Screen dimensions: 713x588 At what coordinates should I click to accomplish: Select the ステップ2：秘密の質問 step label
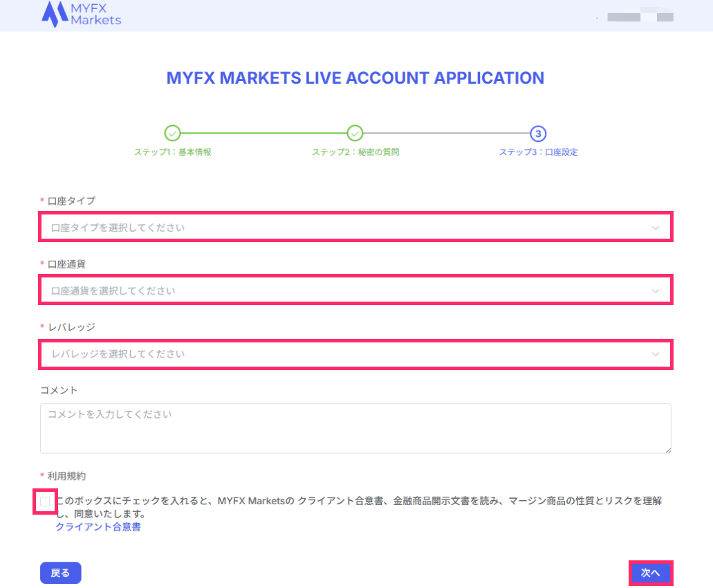tap(355, 152)
